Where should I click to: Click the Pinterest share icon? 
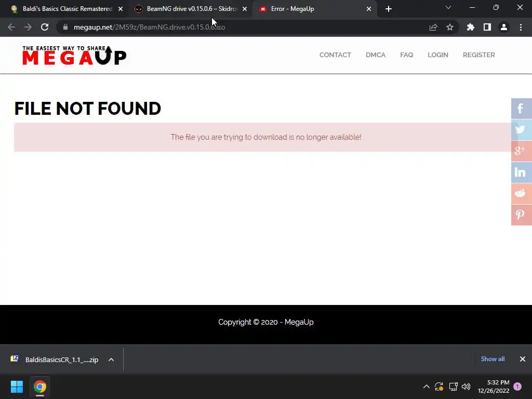coord(521,215)
